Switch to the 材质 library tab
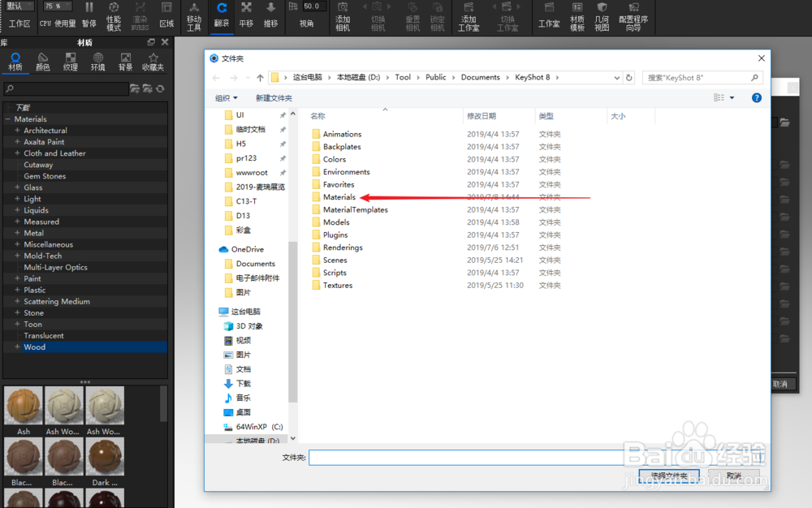This screenshot has height=508, width=812. (15, 62)
